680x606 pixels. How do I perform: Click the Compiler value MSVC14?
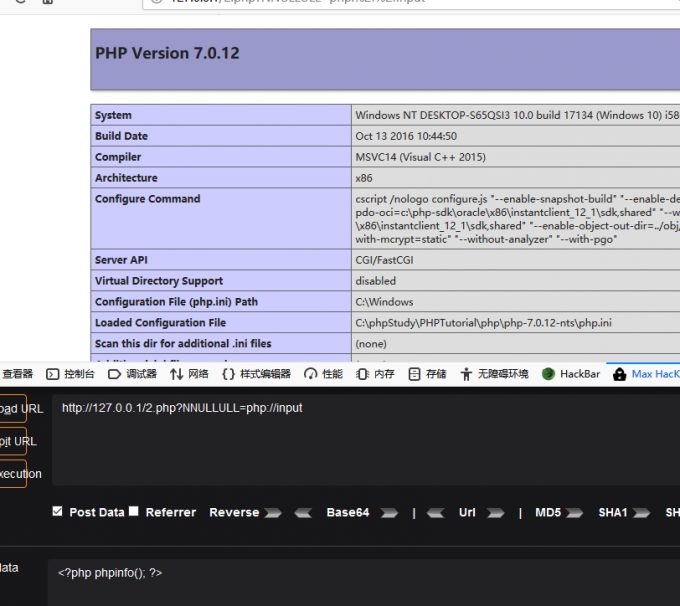pos(421,157)
